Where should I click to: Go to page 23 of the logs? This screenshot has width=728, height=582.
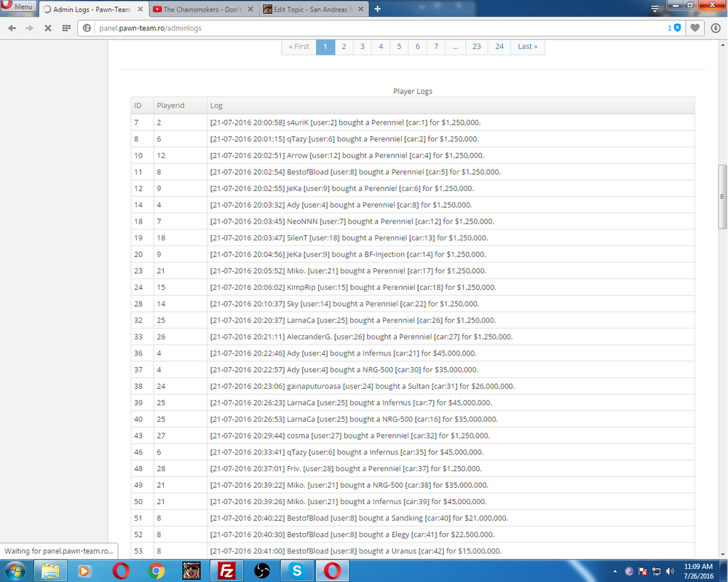click(477, 47)
